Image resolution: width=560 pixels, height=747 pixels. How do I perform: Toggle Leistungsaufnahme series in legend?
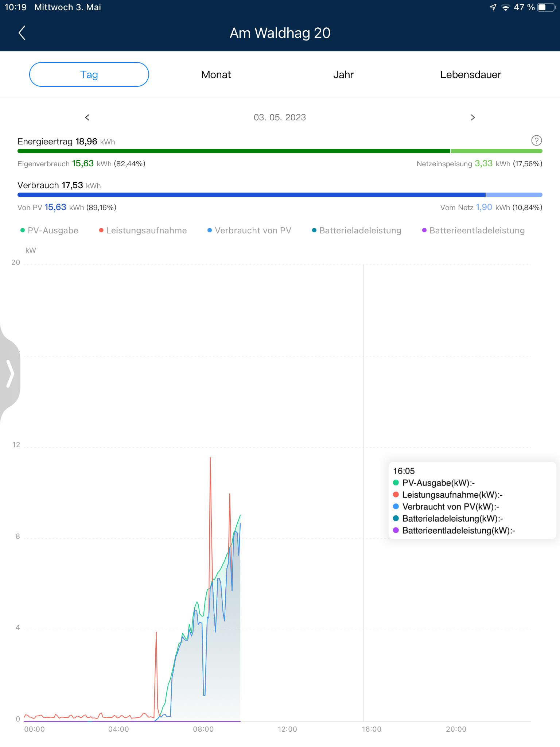(143, 231)
